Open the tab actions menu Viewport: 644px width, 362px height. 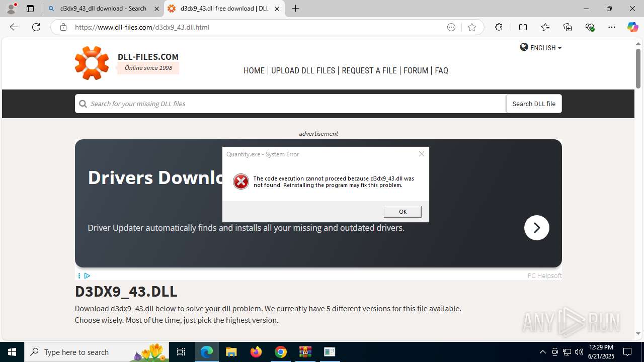tap(30, 9)
